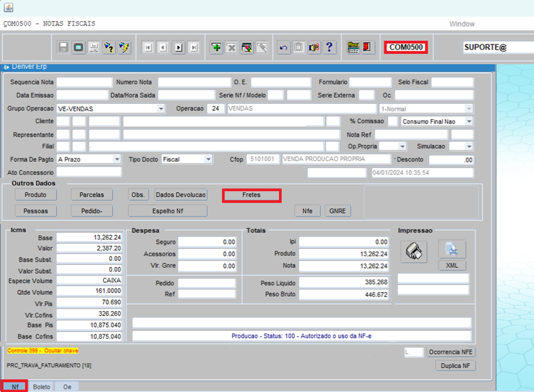Click the undo arrow toolbar icon
The height and width of the screenshot is (392, 534).
click(283, 47)
